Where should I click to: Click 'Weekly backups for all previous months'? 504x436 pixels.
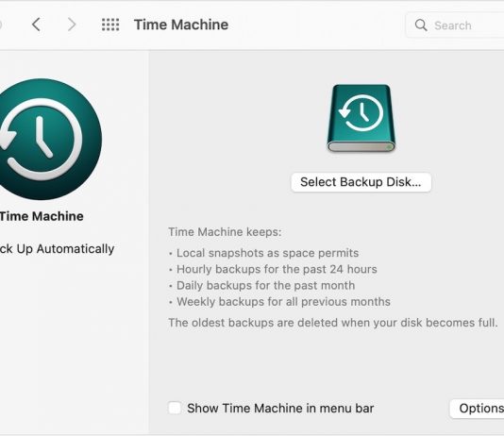pos(283,302)
